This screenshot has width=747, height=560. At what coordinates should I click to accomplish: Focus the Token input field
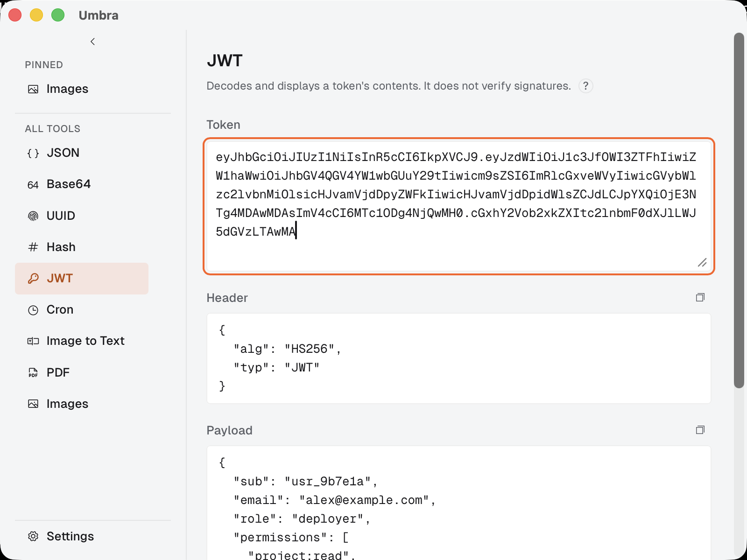pos(459,206)
